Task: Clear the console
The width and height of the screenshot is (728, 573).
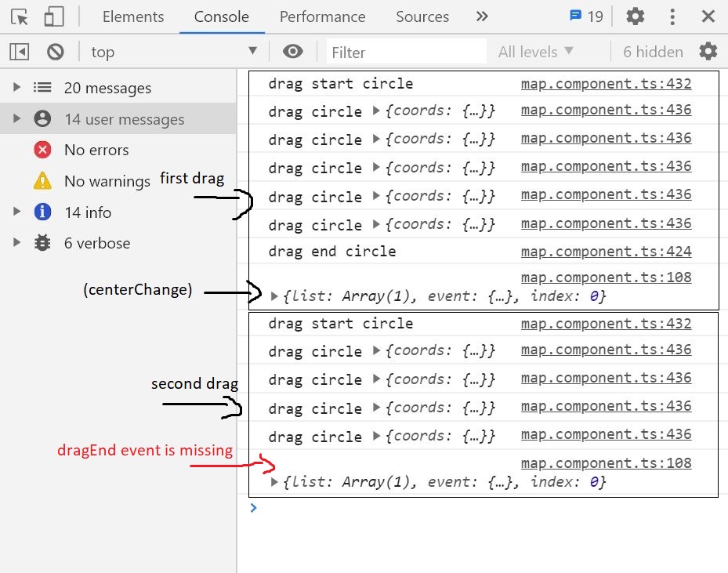Action: point(53,52)
